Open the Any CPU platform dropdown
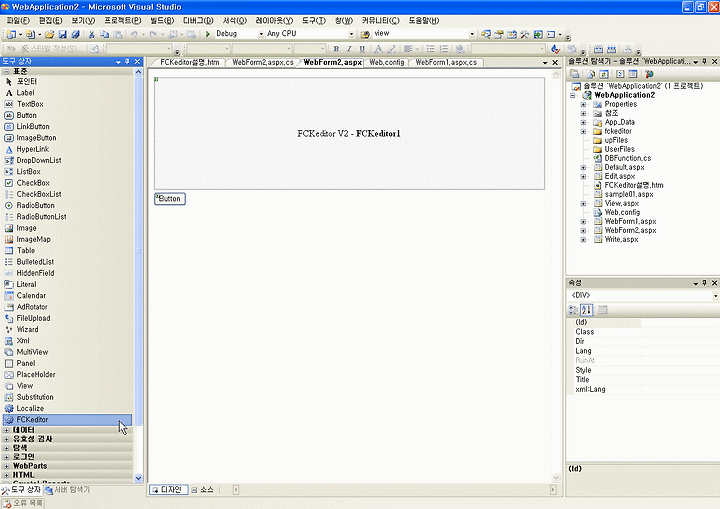This screenshot has height=509, width=720. click(351, 34)
